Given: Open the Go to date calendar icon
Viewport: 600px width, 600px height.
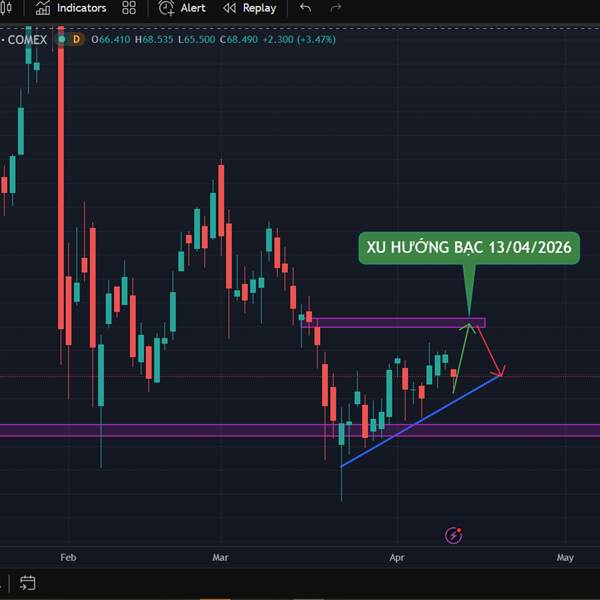Looking at the screenshot, I should pyautogui.click(x=28, y=583).
